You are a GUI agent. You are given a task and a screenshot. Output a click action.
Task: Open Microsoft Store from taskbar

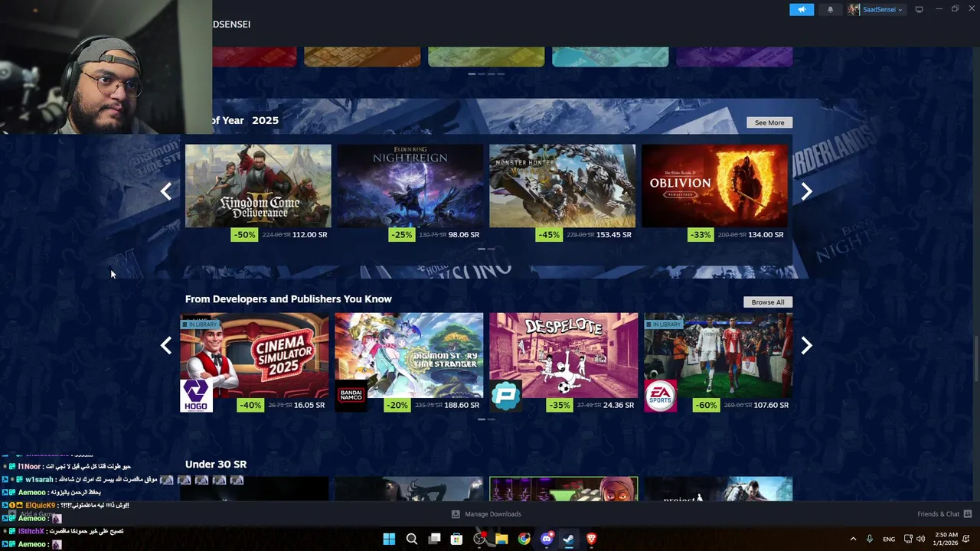coord(456,539)
